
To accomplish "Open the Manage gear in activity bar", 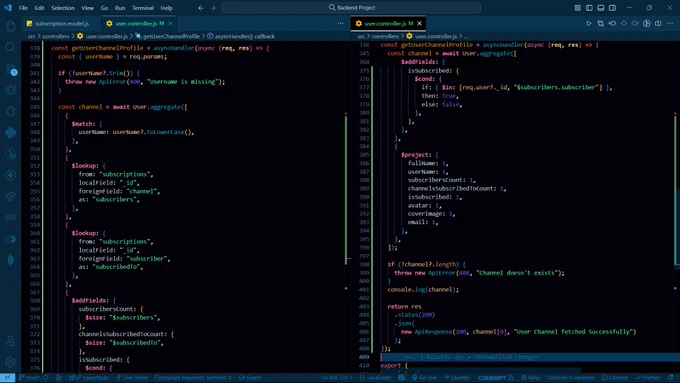I will coord(10,362).
